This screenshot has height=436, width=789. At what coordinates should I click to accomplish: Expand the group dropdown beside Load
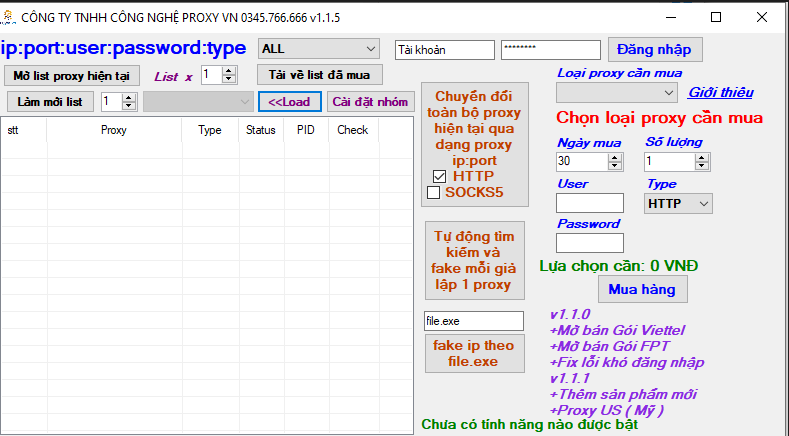(198, 101)
